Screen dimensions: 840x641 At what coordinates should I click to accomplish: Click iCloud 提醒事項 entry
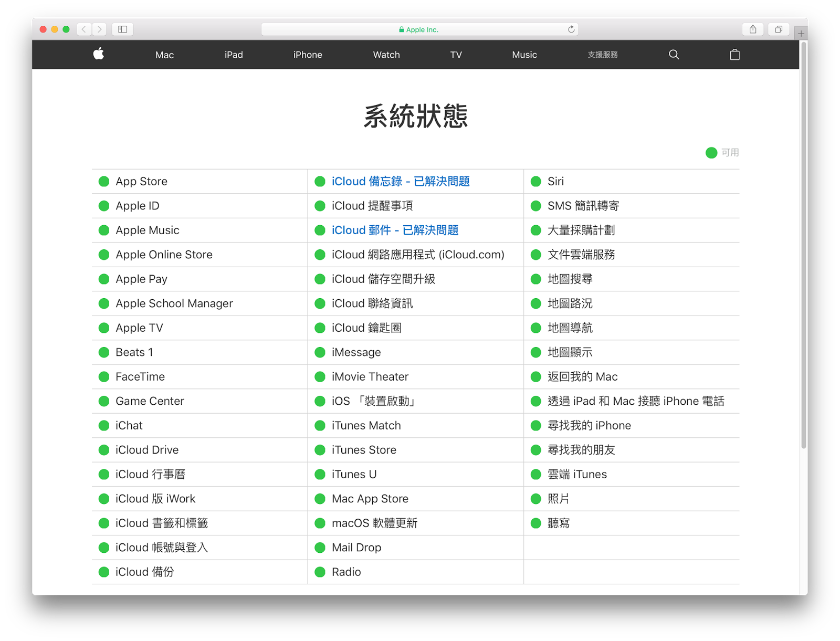pyautogui.click(x=372, y=206)
